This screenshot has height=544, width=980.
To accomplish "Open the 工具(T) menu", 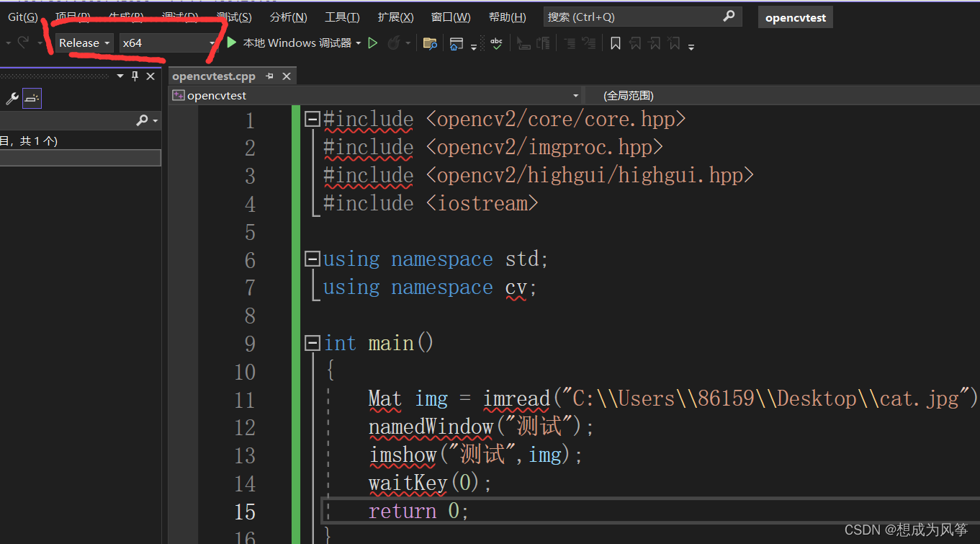I will coord(342,17).
